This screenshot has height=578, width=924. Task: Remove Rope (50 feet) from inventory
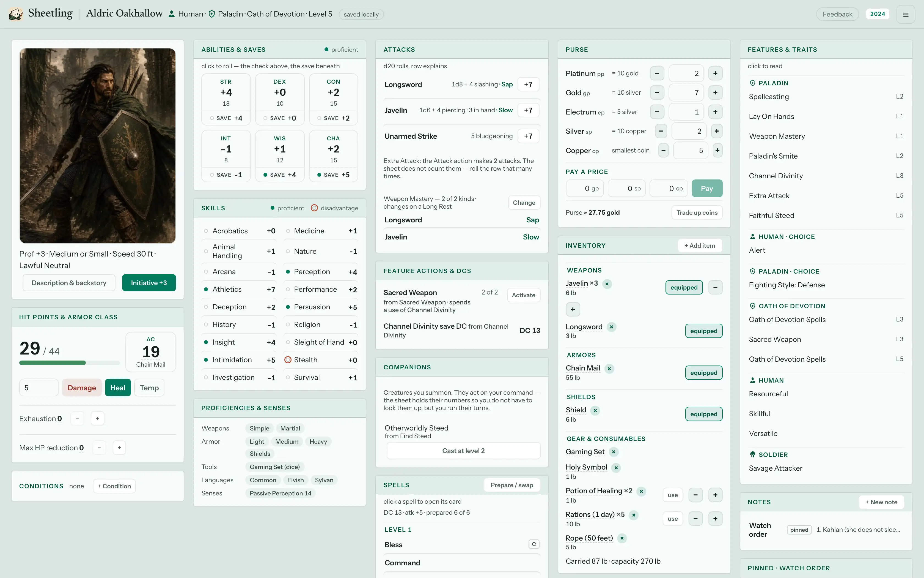coord(621,538)
